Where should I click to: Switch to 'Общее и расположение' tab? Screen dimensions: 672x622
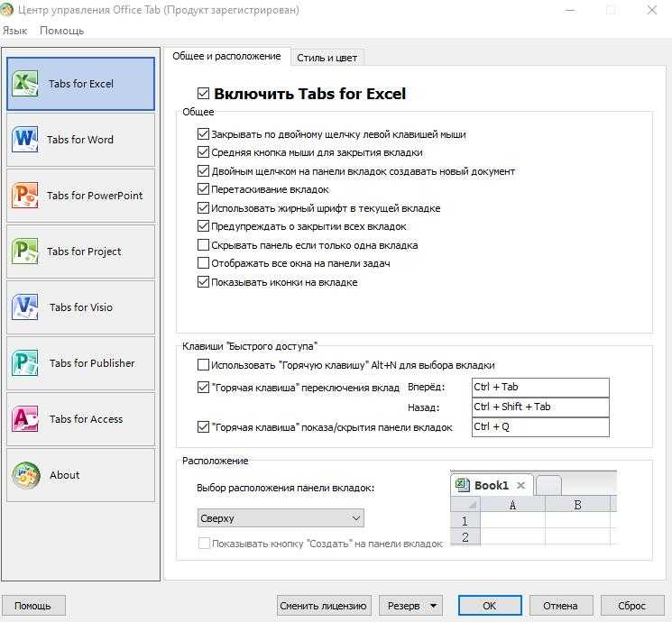click(x=226, y=56)
